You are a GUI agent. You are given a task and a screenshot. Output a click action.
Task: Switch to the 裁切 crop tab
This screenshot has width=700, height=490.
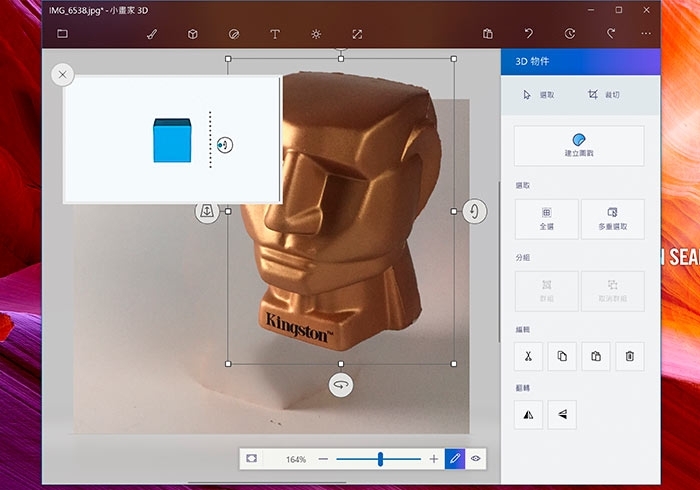(x=604, y=95)
